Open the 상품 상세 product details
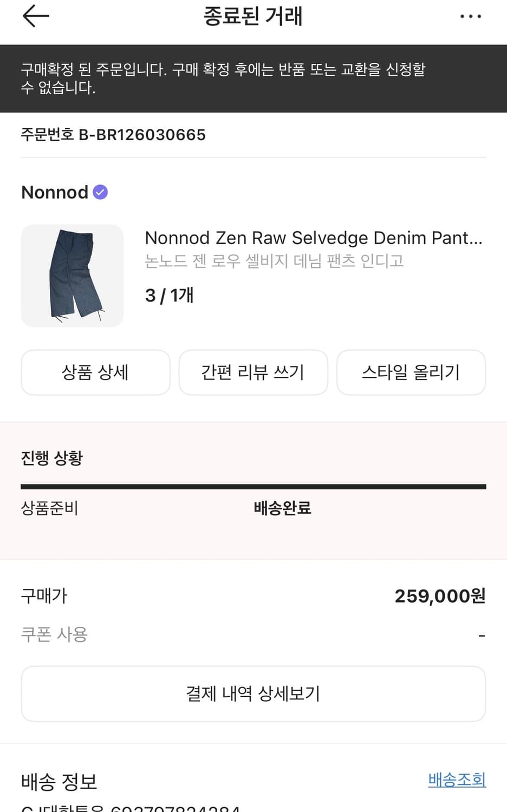The height and width of the screenshot is (812, 507). 95,372
